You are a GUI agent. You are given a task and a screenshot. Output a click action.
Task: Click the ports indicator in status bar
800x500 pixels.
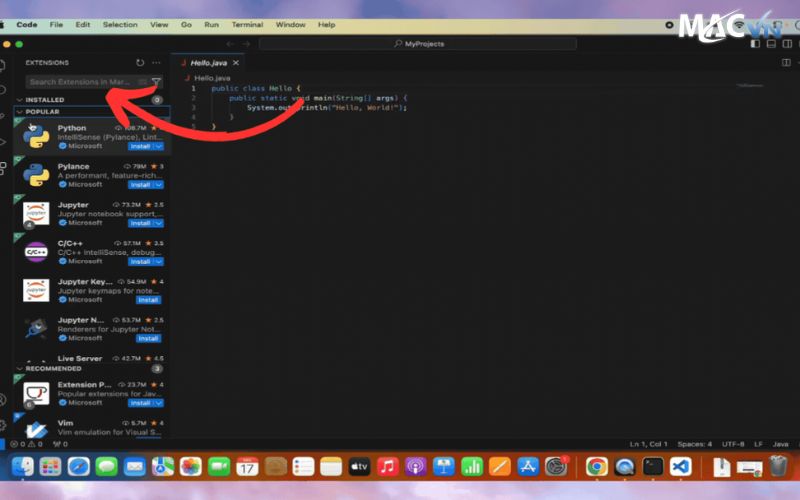(x=60, y=444)
